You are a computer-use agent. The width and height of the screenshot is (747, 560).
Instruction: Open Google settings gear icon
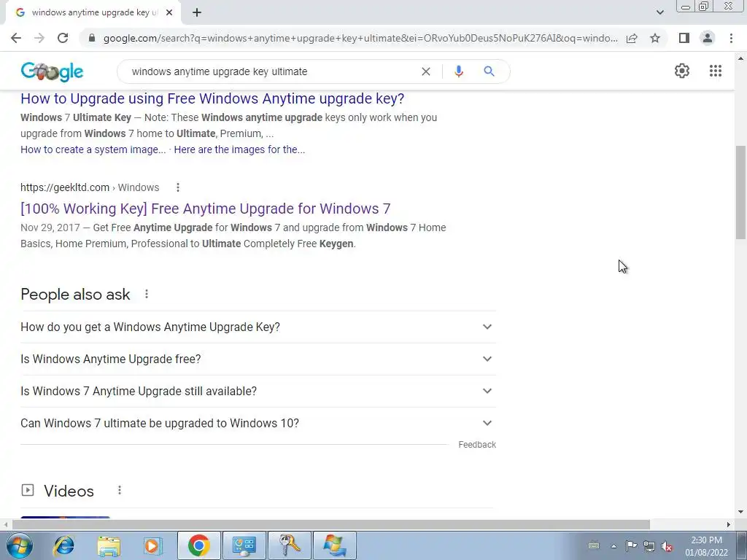tap(682, 71)
